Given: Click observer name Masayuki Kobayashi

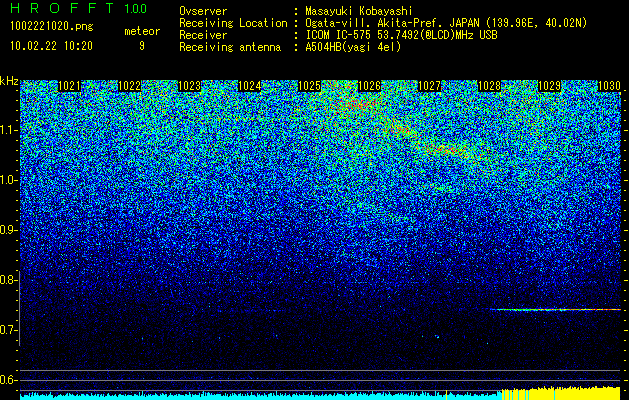Looking at the screenshot, I should click(x=359, y=11).
